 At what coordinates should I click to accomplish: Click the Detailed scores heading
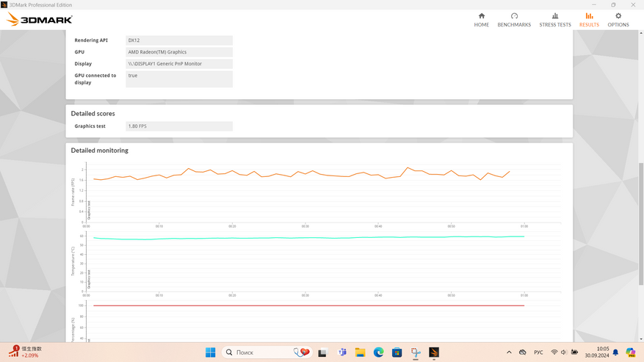(93, 113)
